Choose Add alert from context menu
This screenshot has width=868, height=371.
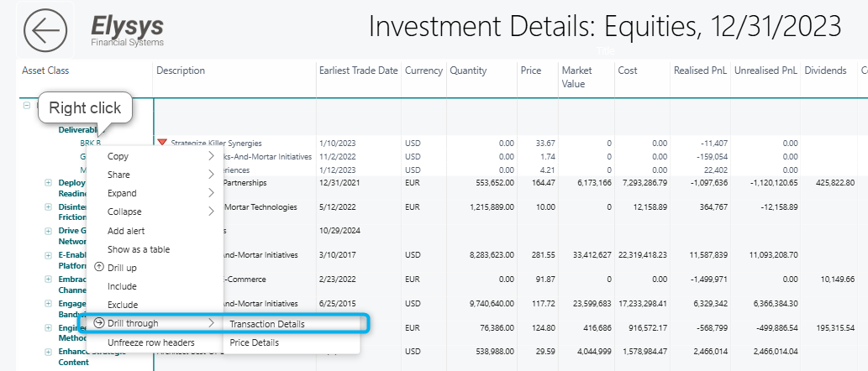(x=127, y=231)
